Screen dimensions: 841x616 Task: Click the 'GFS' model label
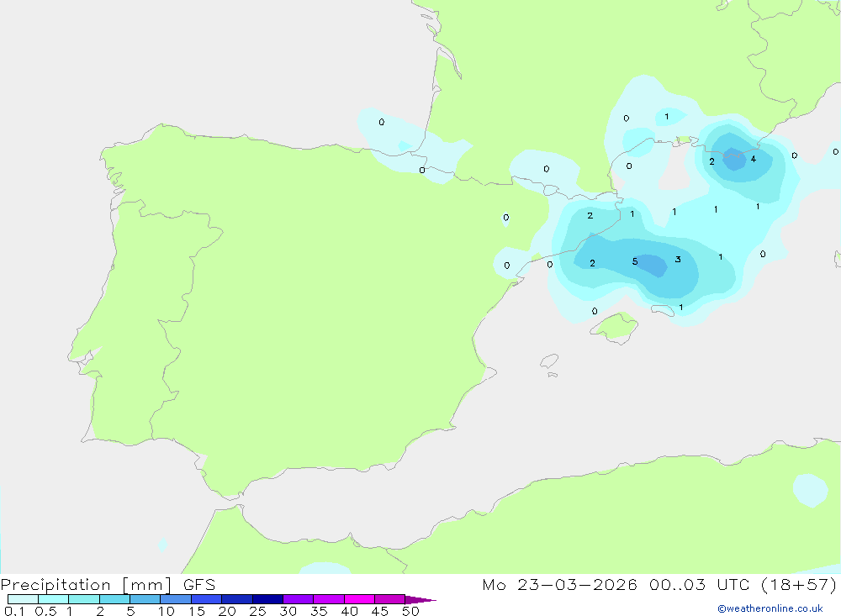click(199, 584)
